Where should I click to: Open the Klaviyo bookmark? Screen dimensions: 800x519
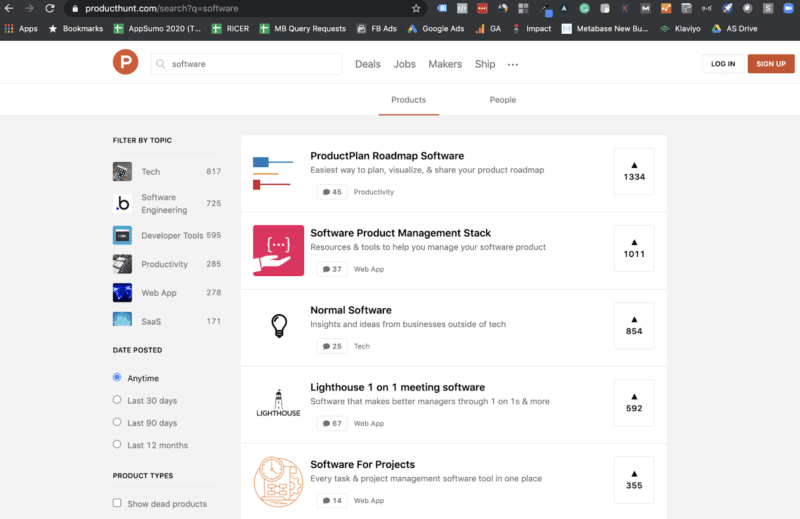pos(680,29)
